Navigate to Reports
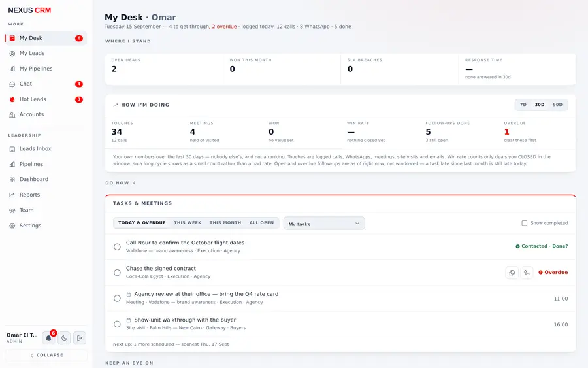 click(46, 195)
